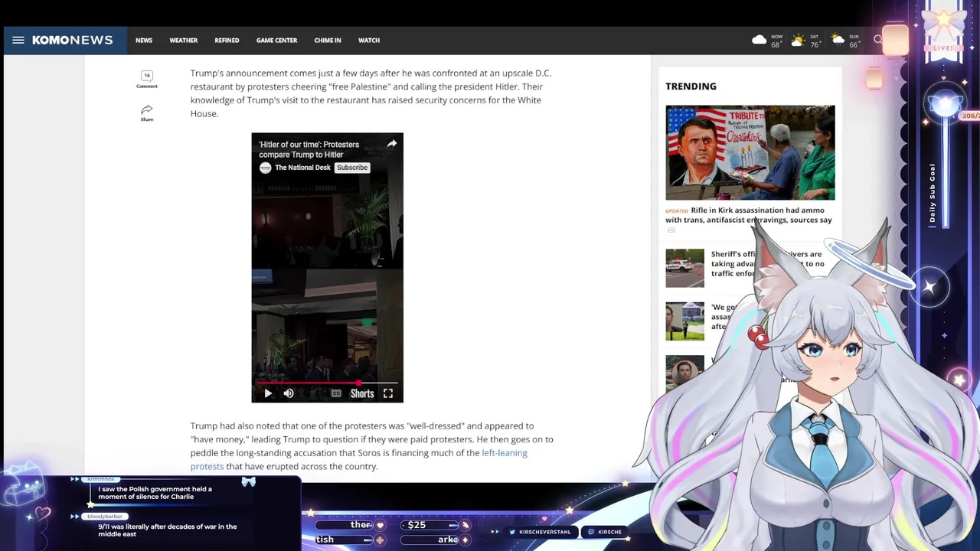Open the Refined menu item
Image resolution: width=980 pixels, height=551 pixels.
[x=227, y=40]
